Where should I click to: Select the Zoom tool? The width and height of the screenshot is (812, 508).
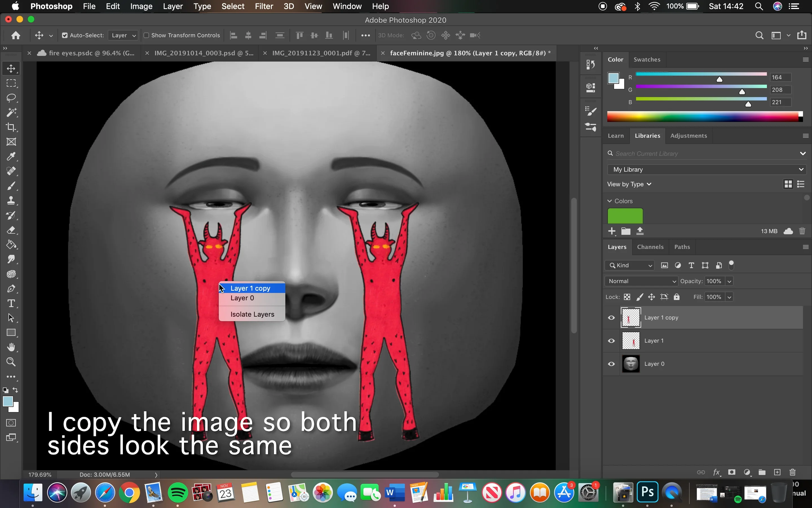click(11, 362)
